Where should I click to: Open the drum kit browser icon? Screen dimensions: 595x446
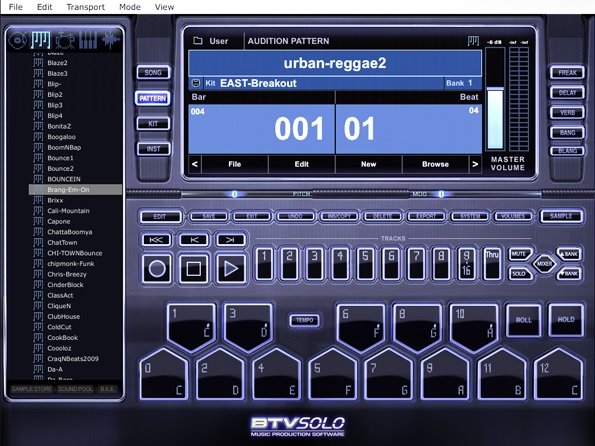tap(65, 40)
